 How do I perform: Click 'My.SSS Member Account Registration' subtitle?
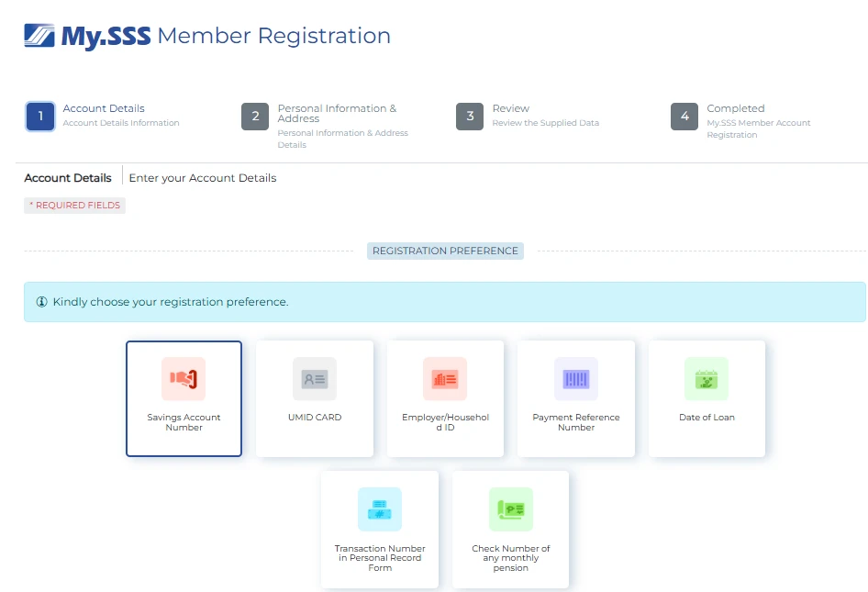pyautogui.click(x=759, y=128)
